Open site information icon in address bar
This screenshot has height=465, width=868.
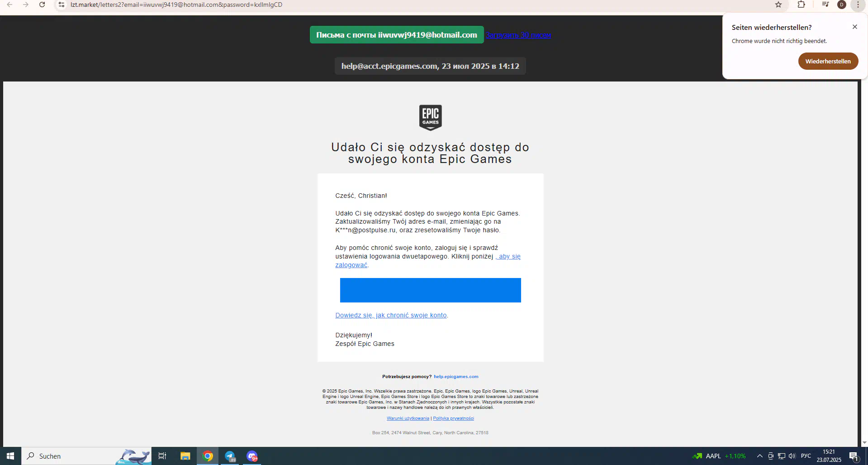[62, 5]
